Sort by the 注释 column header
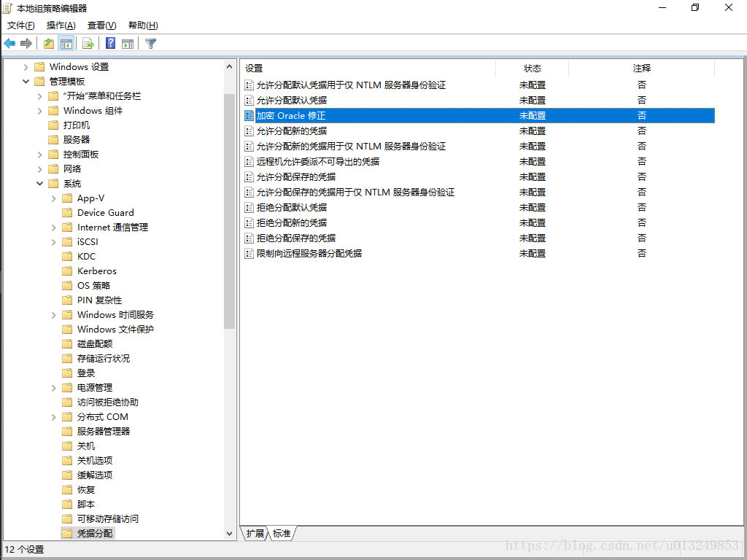This screenshot has width=747, height=560. 642,69
